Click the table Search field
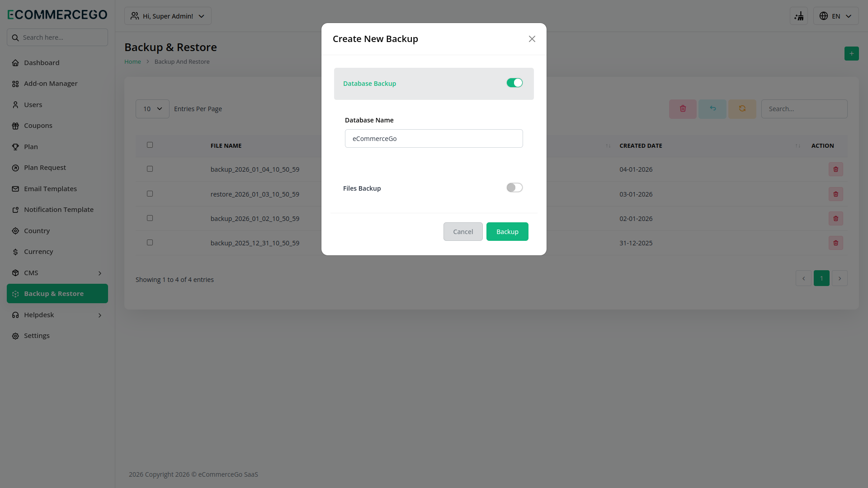 point(804,109)
